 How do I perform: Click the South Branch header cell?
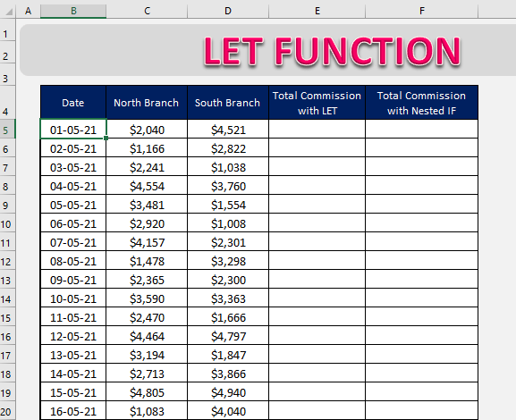pyautogui.click(x=228, y=103)
